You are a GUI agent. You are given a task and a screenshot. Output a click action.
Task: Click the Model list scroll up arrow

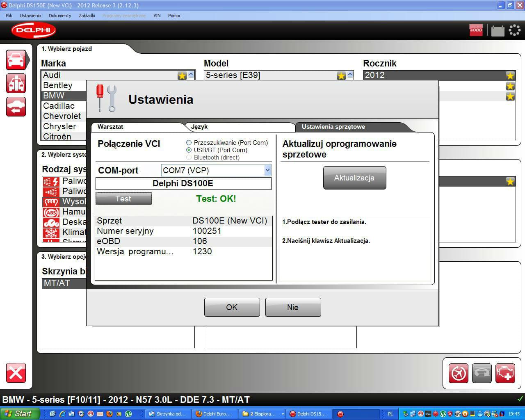350,75
